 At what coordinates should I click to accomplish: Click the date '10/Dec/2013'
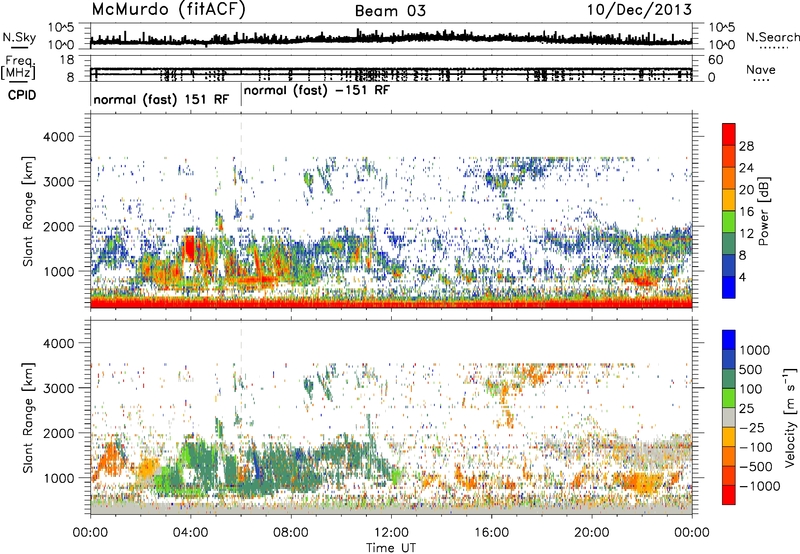pyautogui.click(x=639, y=9)
